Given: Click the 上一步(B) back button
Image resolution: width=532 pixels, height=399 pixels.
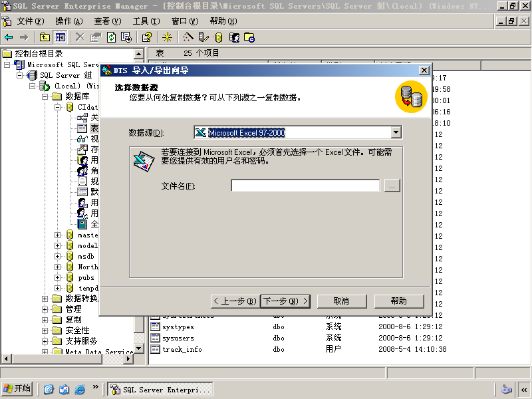Looking at the screenshot, I should coord(235,301).
